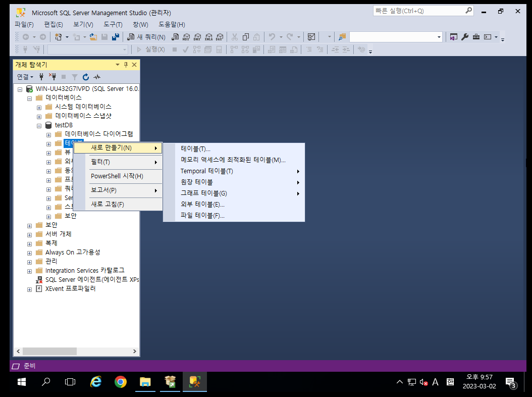Image resolution: width=532 pixels, height=397 pixels.
Task: Click the Refresh icon in Object Explorer
Action: (x=86, y=77)
